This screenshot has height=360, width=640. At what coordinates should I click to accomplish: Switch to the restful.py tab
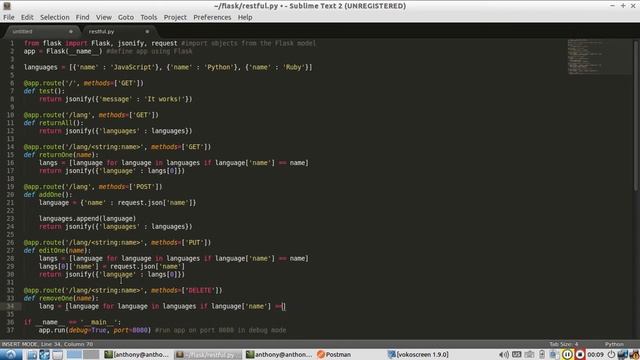click(118, 31)
